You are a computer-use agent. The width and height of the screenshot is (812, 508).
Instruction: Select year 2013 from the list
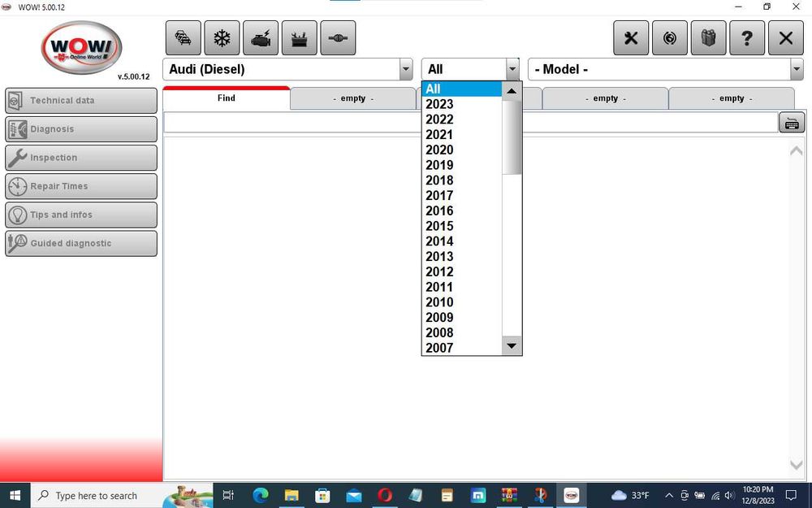[462, 257]
